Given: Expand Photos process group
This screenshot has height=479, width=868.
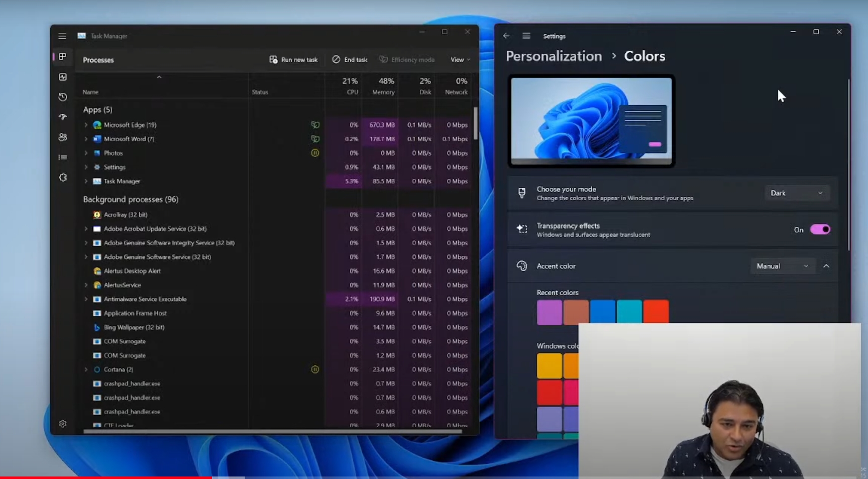Looking at the screenshot, I should [86, 153].
